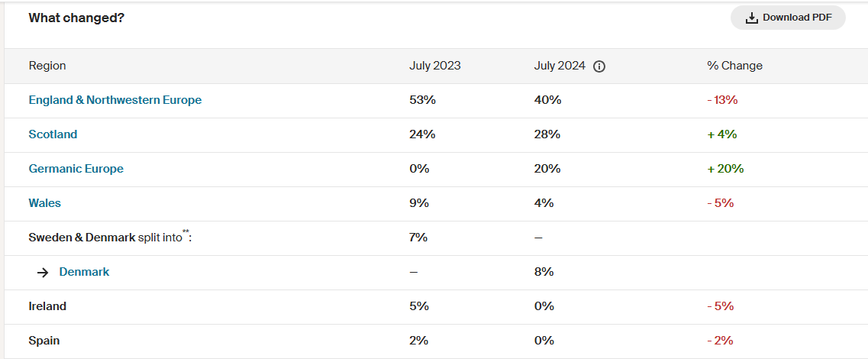This screenshot has width=868, height=359.
Task: Select the Germanic Europe link
Action: tap(76, 169)
